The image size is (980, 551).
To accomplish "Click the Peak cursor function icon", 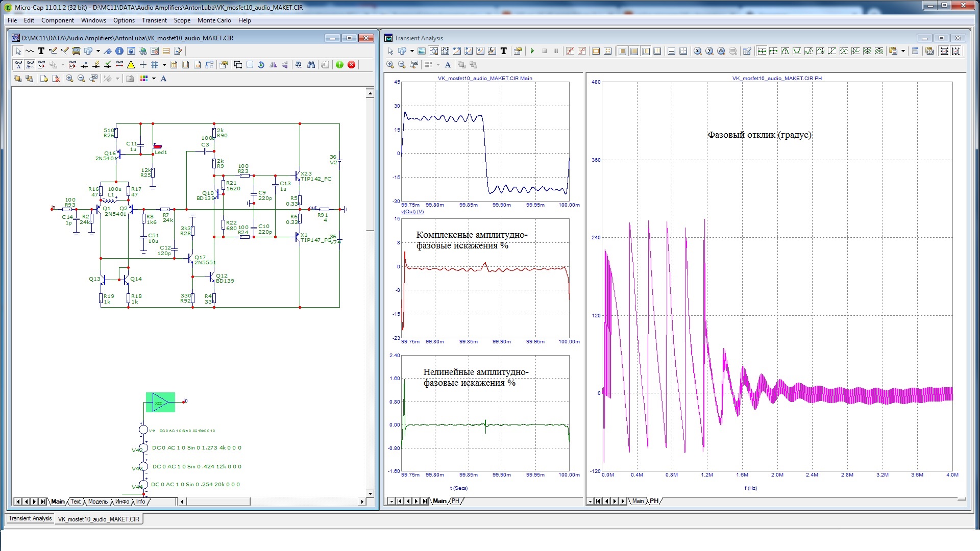I will tap(785, 51).
